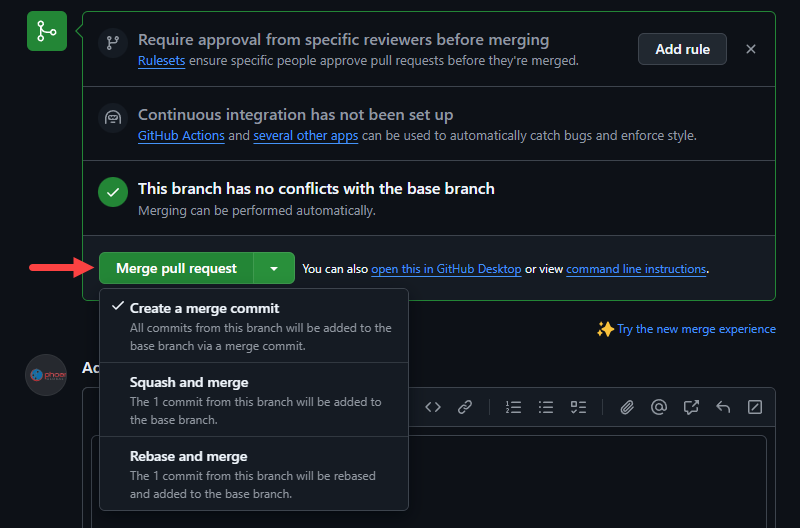This screenshot has height=528, width=800.
Task: Click the saved replies arrow icon
Action: [723, 407]
